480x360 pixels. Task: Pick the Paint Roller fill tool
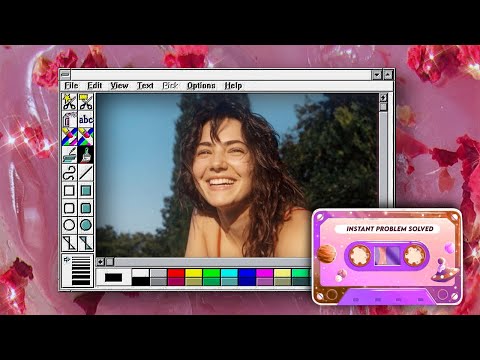(69, 155)
